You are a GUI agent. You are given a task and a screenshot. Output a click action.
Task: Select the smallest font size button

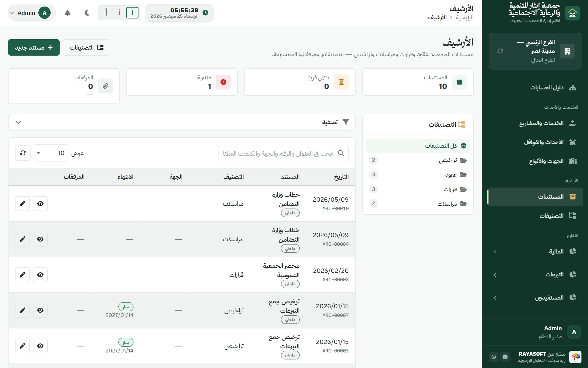(132, 13)
